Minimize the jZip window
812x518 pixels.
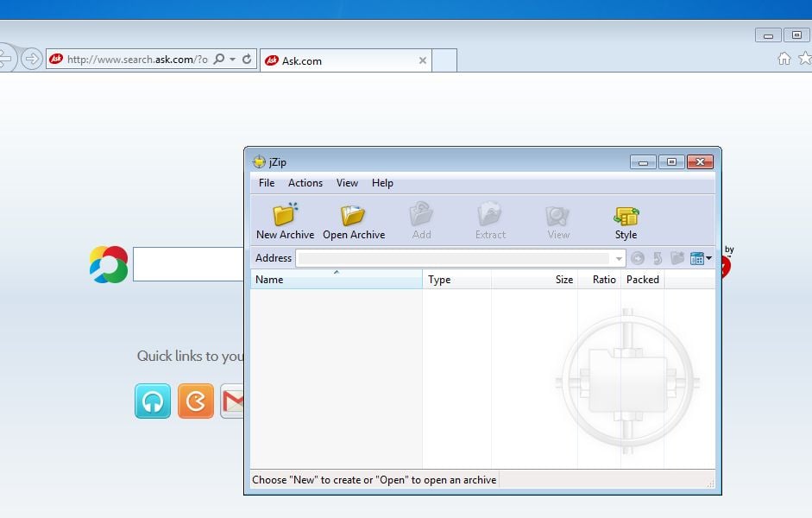coord(643,162)
